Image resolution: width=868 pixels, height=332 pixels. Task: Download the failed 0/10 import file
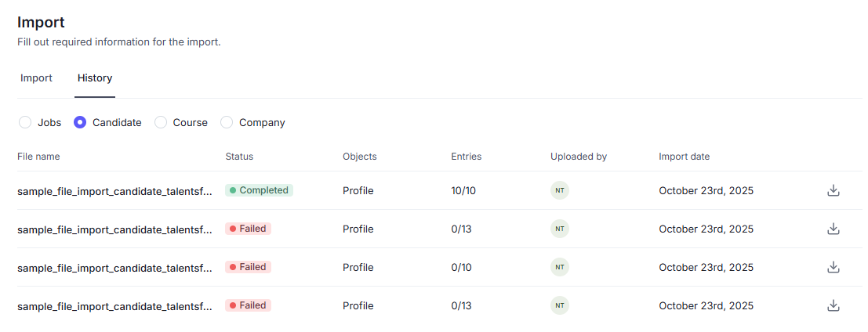833,267
